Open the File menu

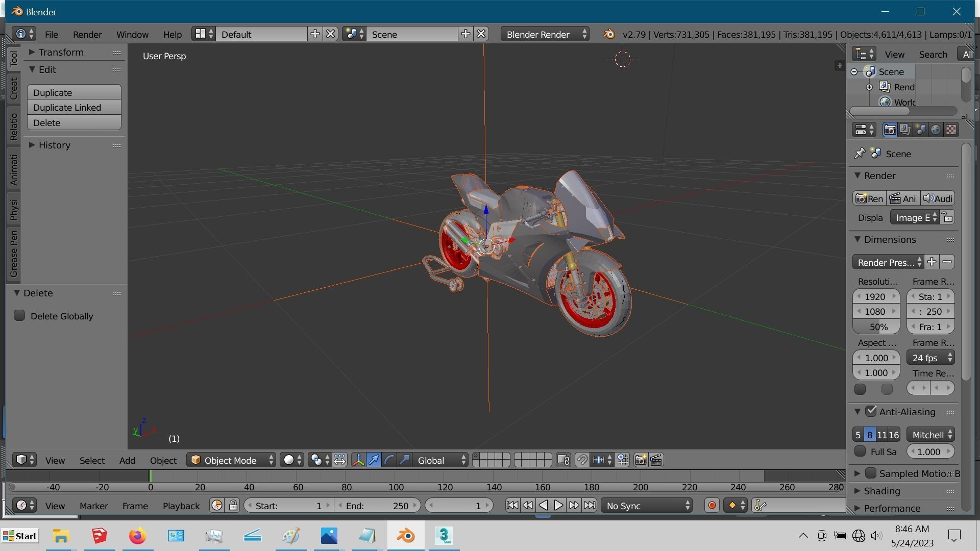[x=52, y=34]
